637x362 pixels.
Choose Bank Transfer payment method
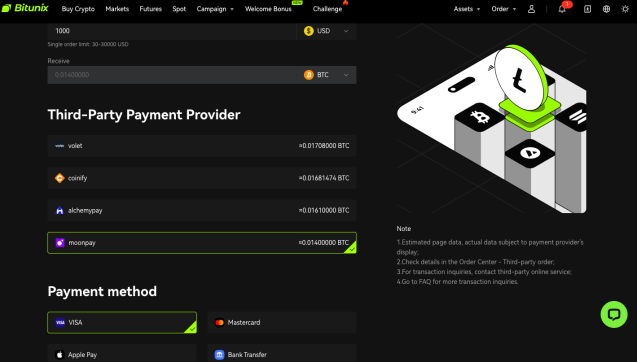point(282,353)
